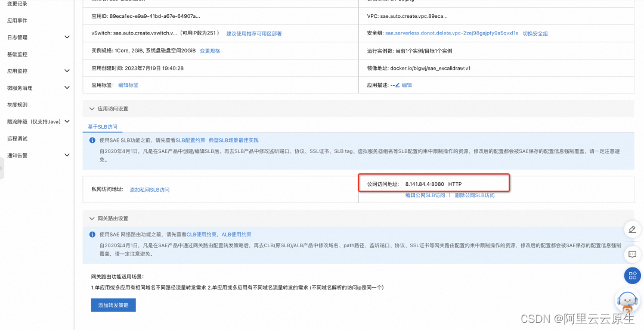Click 编辑公网SLB访问 link
The height and width of the screenshot is (330, 644).
coord(425,195)
